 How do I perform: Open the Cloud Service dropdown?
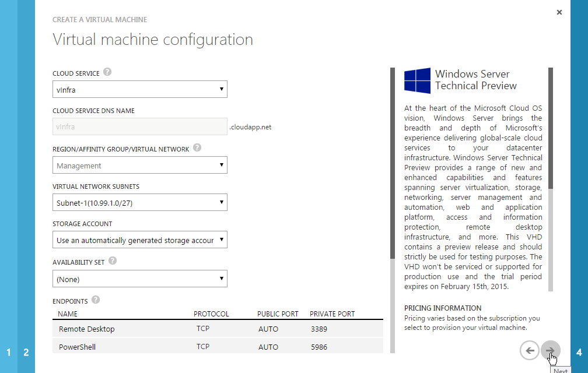[x=139, y=89]
